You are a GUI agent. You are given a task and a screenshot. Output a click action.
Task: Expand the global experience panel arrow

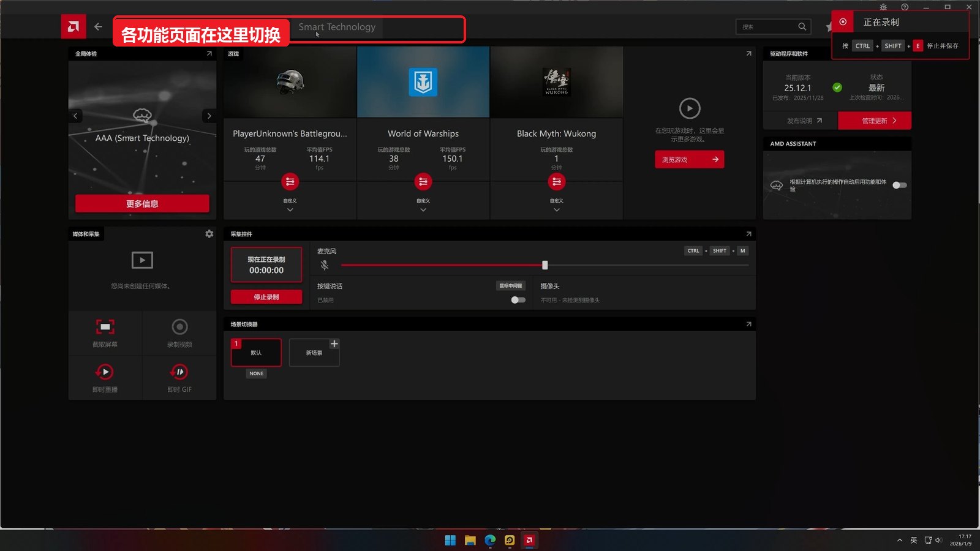coord(209,54)
